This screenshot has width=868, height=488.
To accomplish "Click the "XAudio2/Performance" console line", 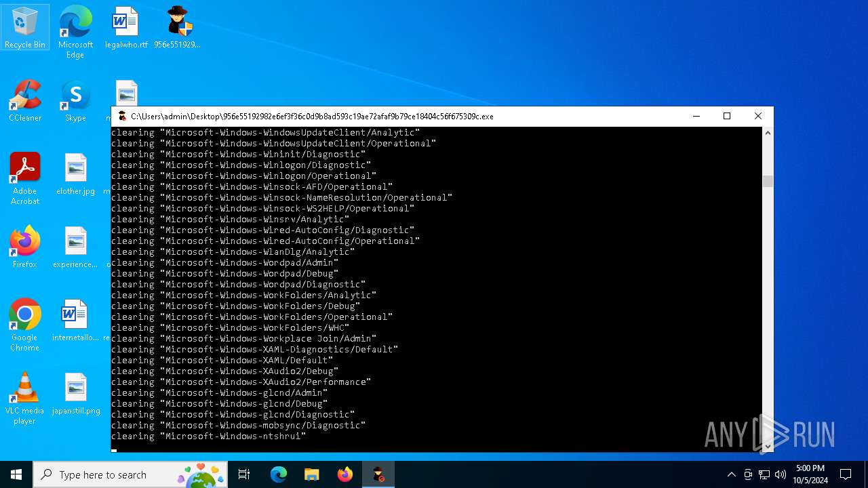I will tap(241, 382).
